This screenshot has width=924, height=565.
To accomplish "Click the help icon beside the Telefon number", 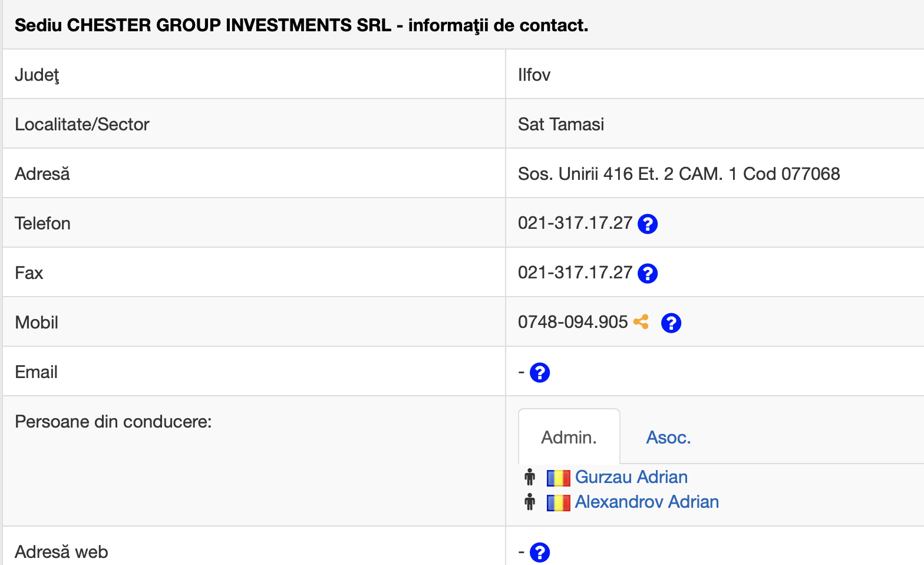I will click(x=647, y=224).
